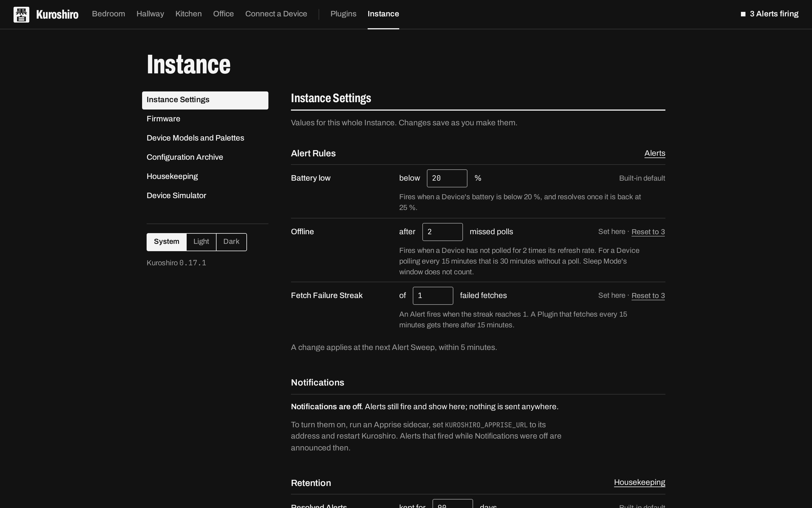
Task: Follow the Alerts link beside Alert Rules
Action: tap(655, 153)
